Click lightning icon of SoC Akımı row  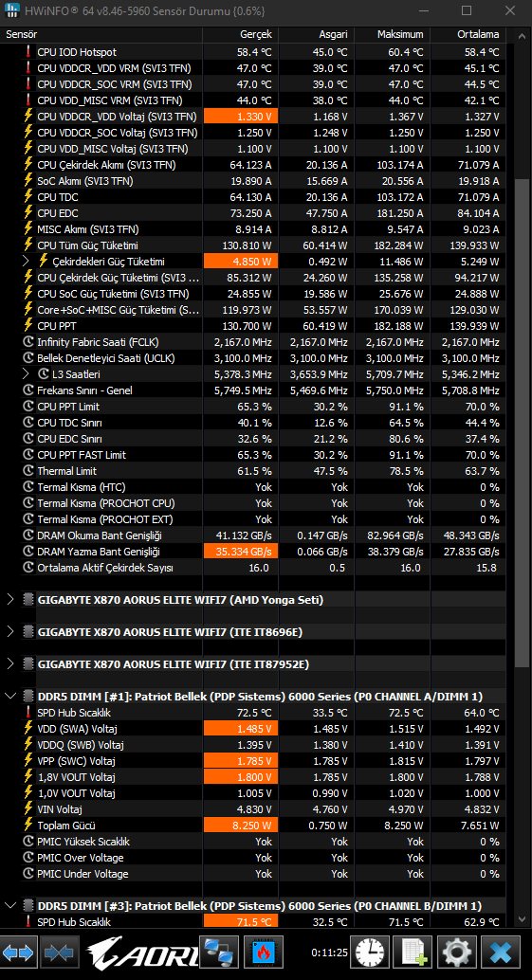[x=28, y=181]
